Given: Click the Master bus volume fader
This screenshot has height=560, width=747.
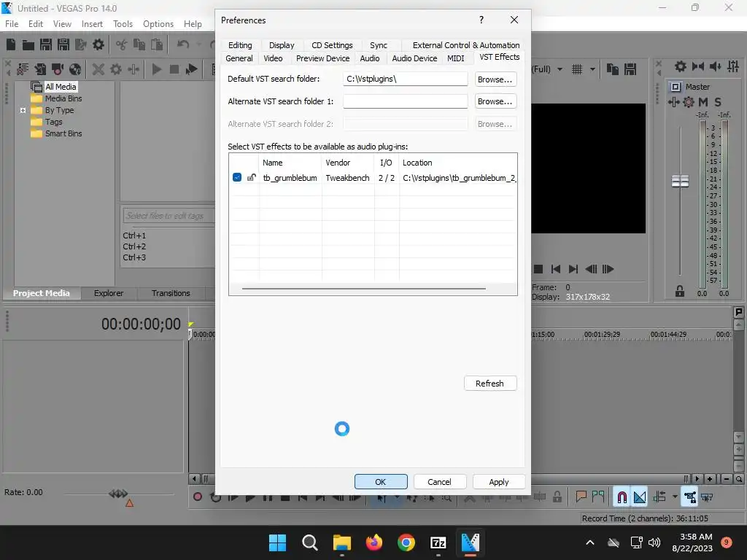Looking at the screenshot, I should tap(680, 182).
